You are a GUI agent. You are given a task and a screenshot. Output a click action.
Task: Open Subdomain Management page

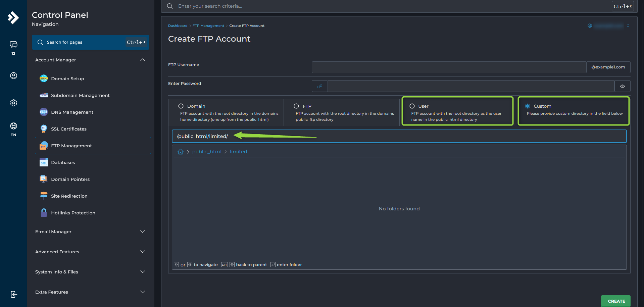click(x=93, y=95)
